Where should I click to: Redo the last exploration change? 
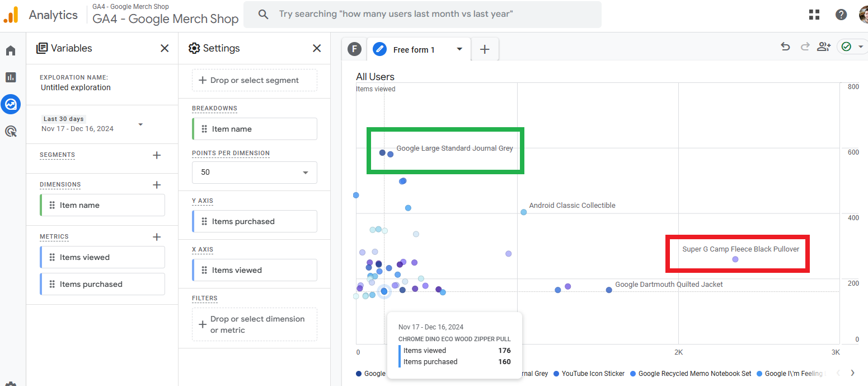(805, 47)
